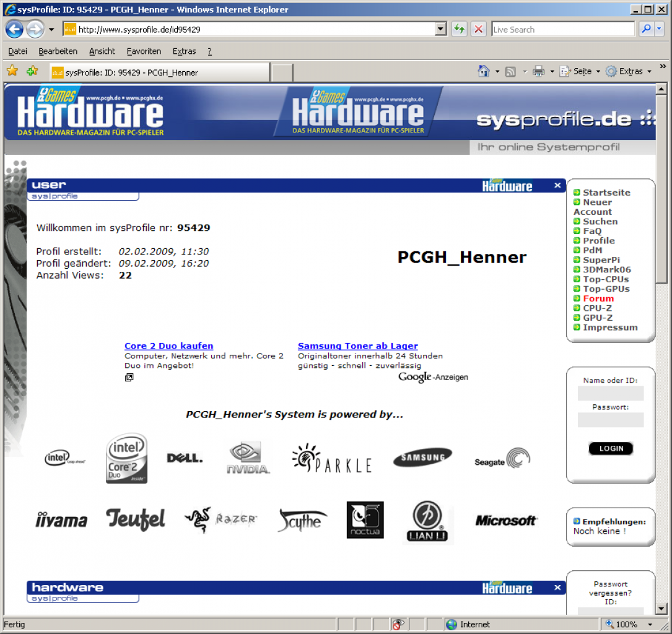Expand the Home button dropdown arrow

coord(497,72)
